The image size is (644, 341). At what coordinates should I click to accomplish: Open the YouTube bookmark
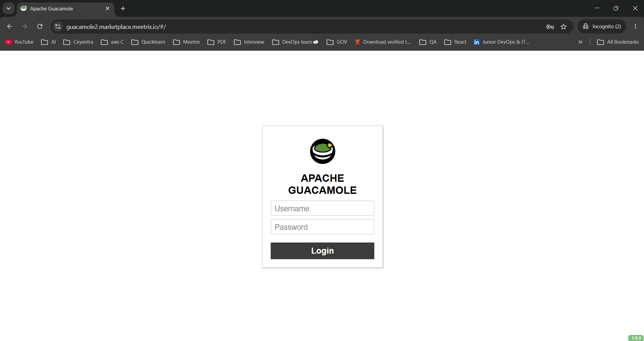tap(19, 42)
